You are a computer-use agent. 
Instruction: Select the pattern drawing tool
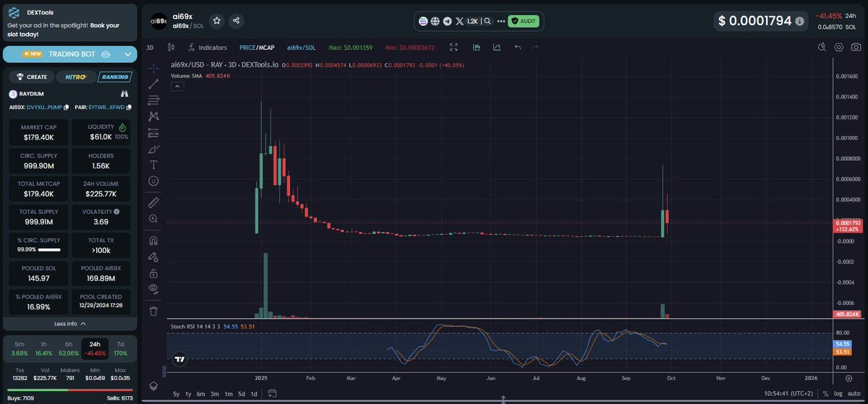tap(153, 116)
